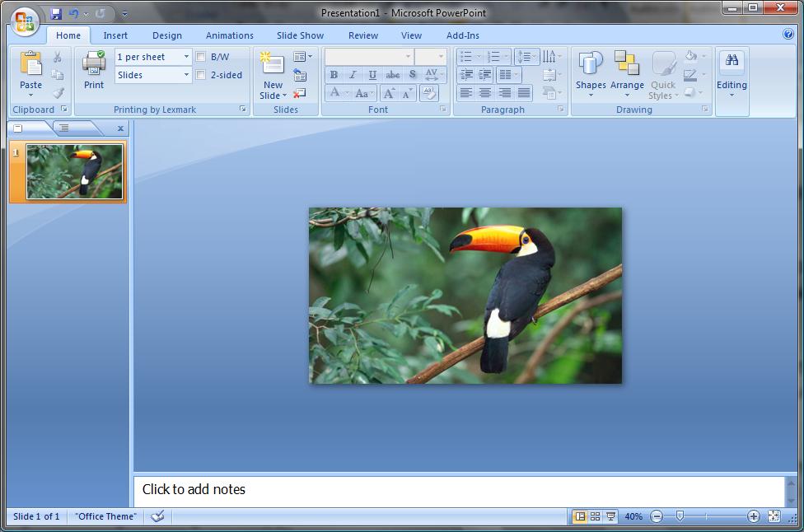Select slide 1 toucan thumbnail
This screenshot has width=804, height=532.
point(75,171)
